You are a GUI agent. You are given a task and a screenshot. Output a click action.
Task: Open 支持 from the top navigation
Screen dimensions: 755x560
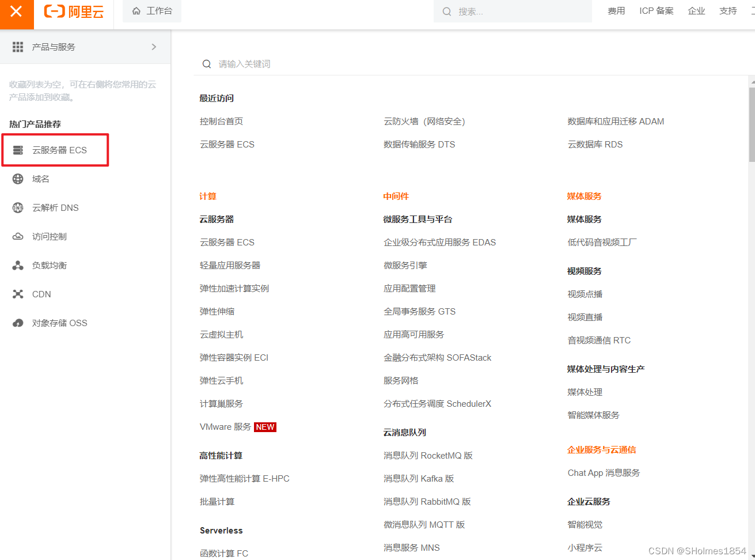click(727, 10)
